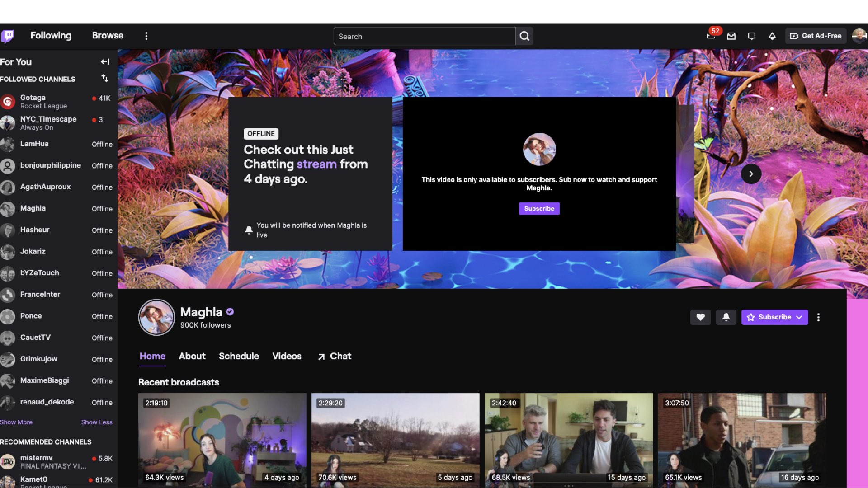
Task: Switch to the About tab
Action: pyautogui.click(x=192, y=356)
